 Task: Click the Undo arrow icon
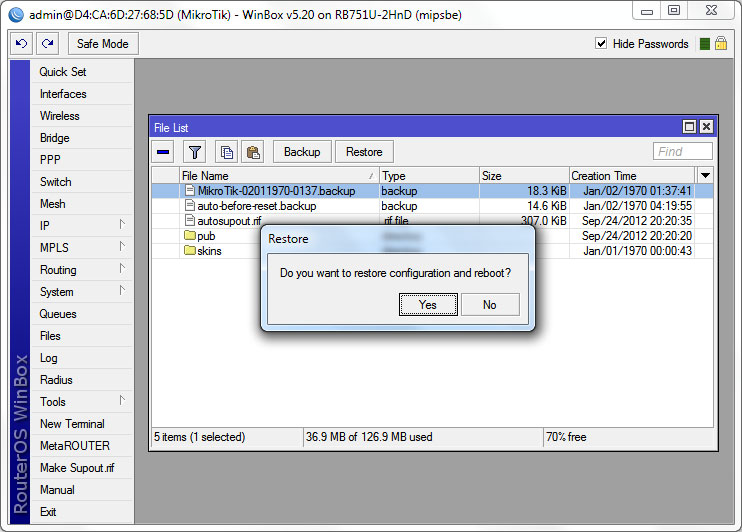pyautogui.click(x=21, y=44)
